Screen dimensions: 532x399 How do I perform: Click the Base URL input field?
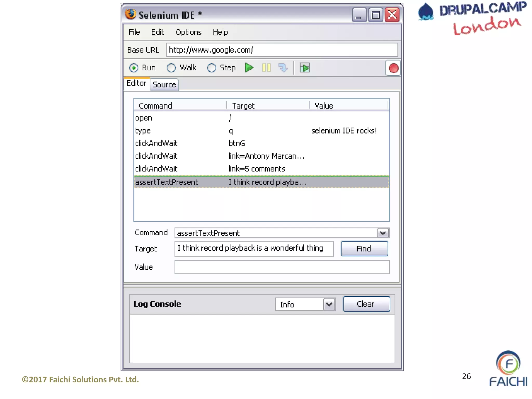[x=282, y=50]
